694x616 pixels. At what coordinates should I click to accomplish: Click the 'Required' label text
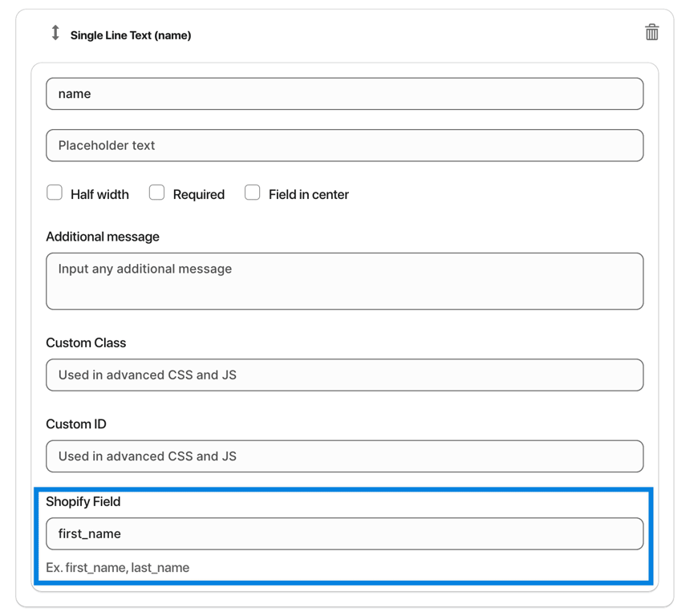pyautogui.click(x=199, y=195)
